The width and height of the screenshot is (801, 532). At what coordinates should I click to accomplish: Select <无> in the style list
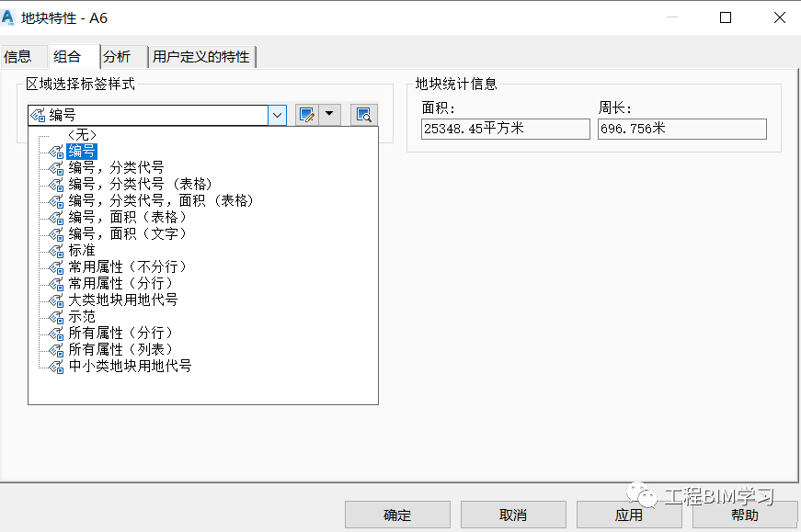(x=82, y=135)
